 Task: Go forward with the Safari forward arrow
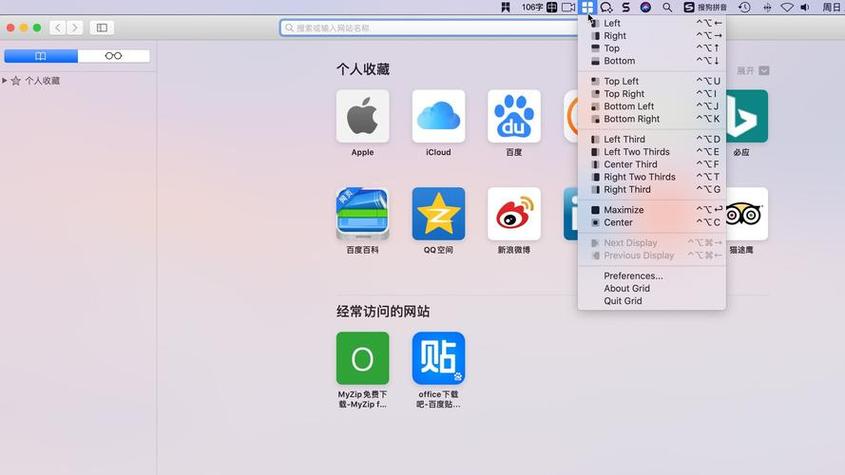[75, 27]
